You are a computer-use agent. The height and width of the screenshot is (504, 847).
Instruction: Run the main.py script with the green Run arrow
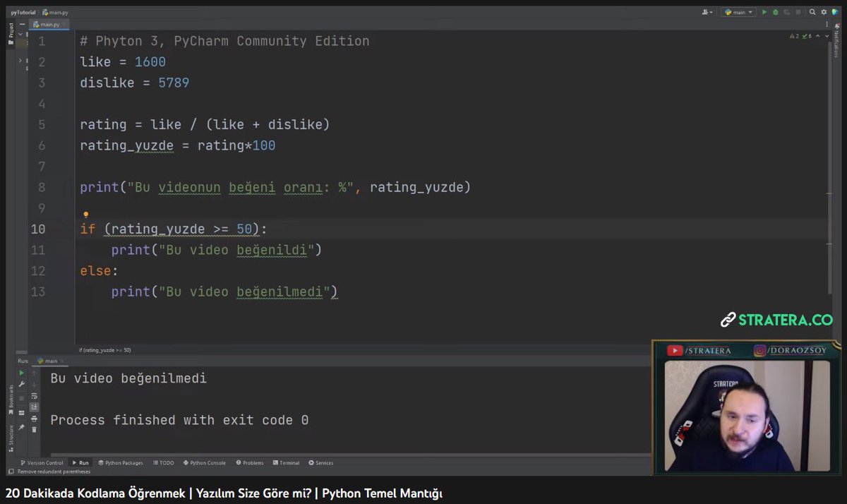764,12
